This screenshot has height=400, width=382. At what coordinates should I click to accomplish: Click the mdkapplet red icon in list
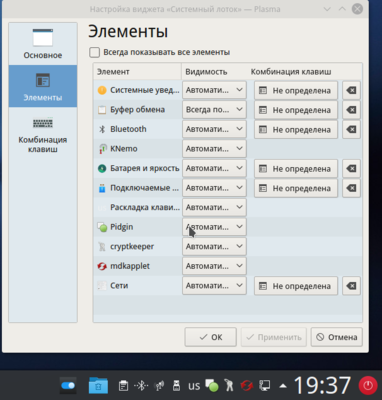(102, 266)
